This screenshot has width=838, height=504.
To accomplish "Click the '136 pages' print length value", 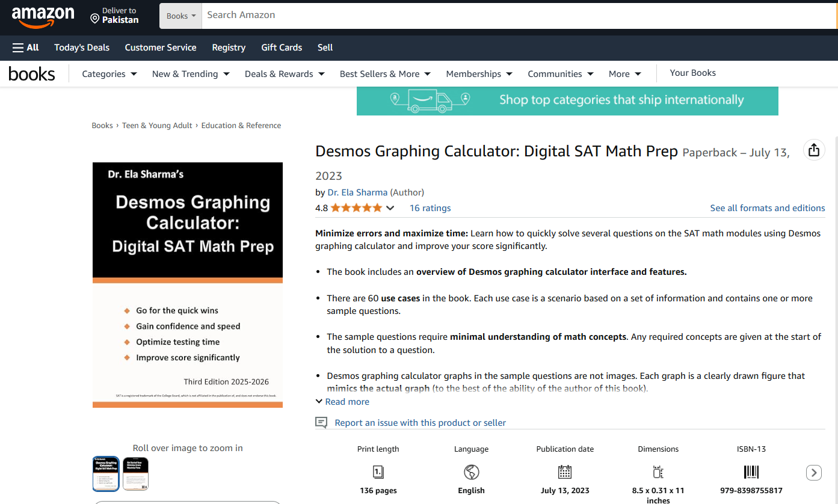I will (378, 491).
